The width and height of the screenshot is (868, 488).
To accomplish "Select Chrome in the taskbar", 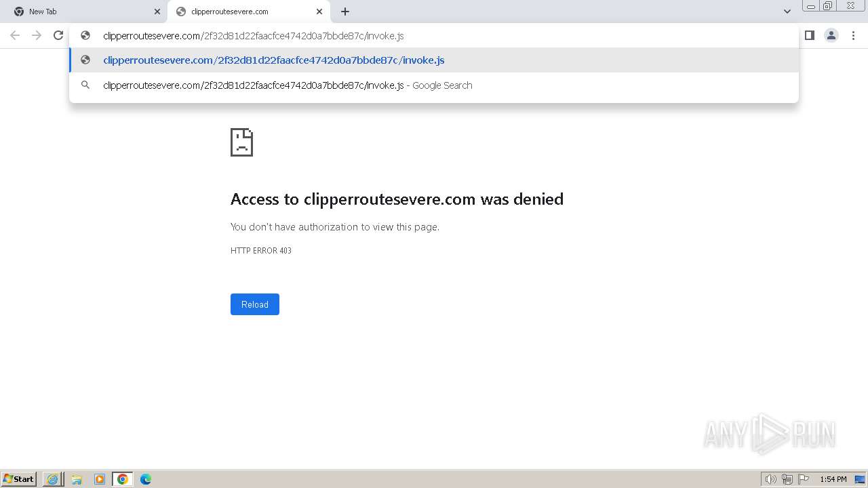I will [123, 479].
